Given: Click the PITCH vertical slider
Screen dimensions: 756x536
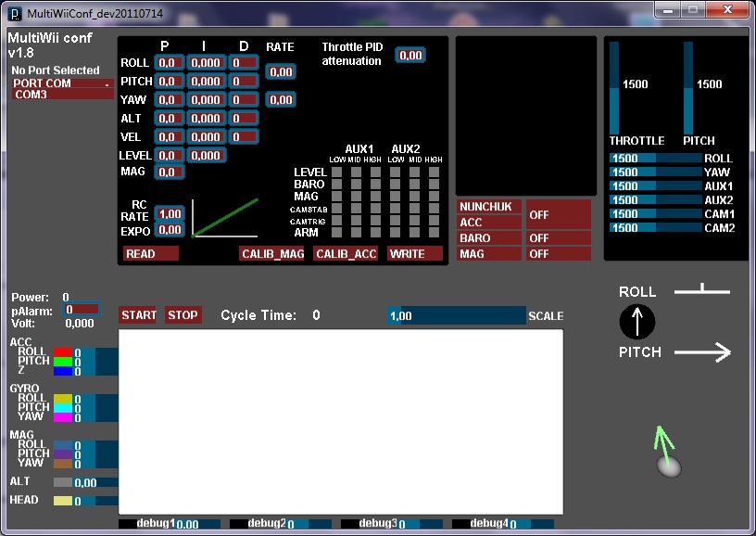Looking at the screenshot, I should click(688, 88).
